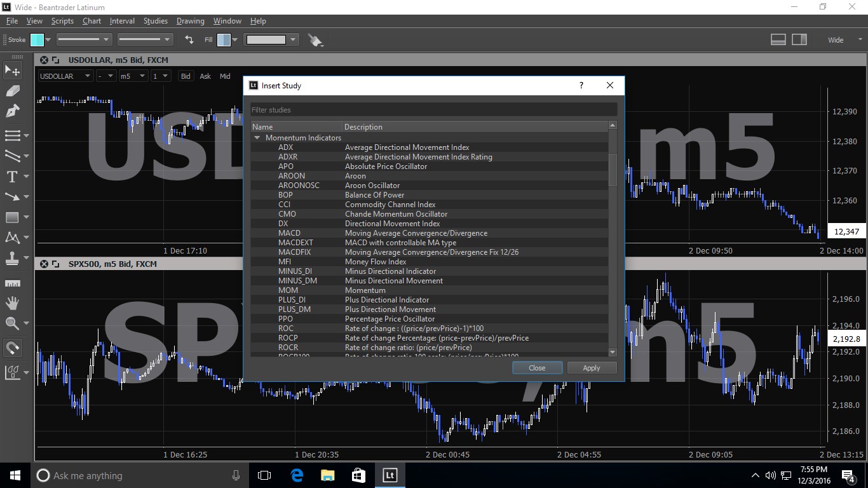Select the MACD study row
This screenshot has height=488, width=868.
pyautogui.click(x=430, y=233)
